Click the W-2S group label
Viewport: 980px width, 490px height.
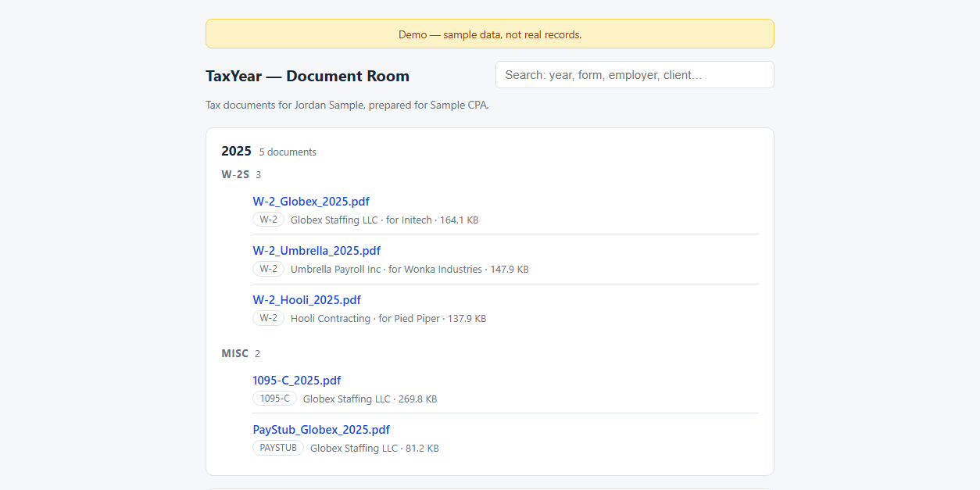235,174
